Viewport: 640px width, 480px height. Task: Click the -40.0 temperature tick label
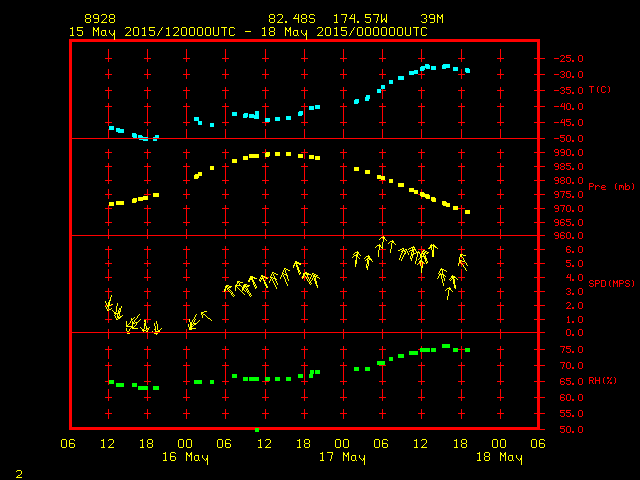(x=569, y=107)
